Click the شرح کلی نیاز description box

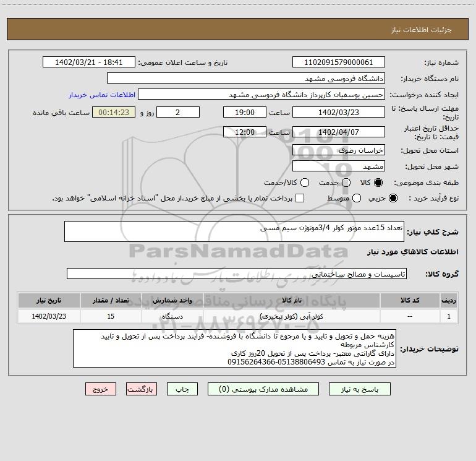[234, 231]
